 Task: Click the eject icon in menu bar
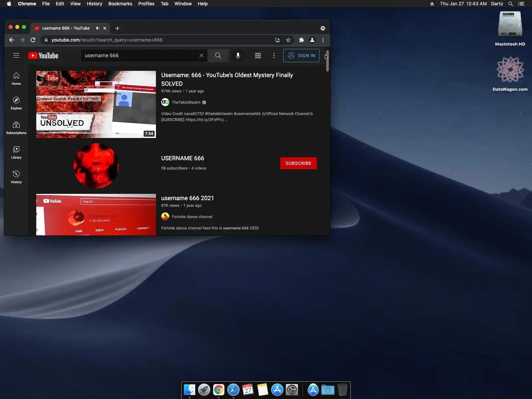432,4
